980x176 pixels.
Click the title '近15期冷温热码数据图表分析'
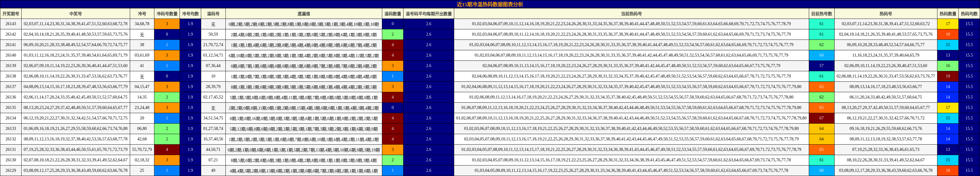coord(490,4)
